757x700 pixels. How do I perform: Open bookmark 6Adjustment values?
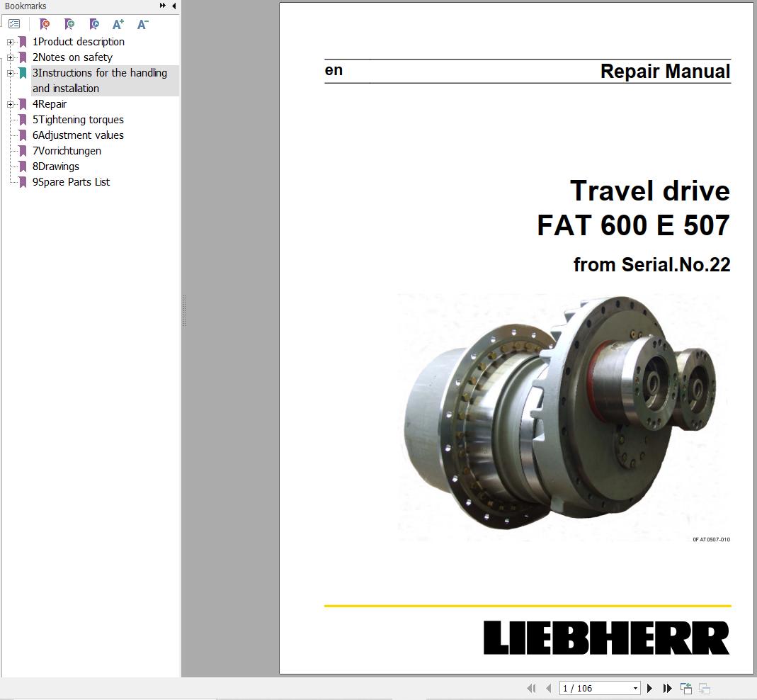(x=78, y=135)
